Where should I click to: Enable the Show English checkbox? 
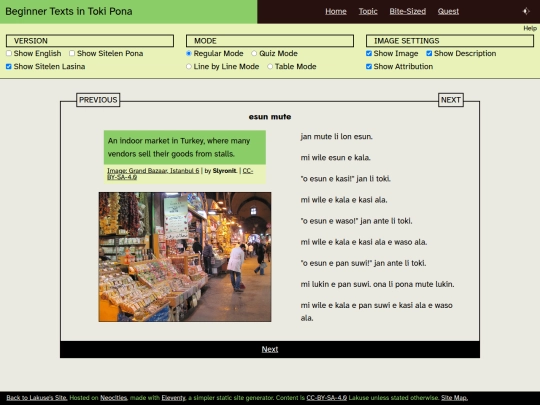pyautogui.click(x=9, y=53)
